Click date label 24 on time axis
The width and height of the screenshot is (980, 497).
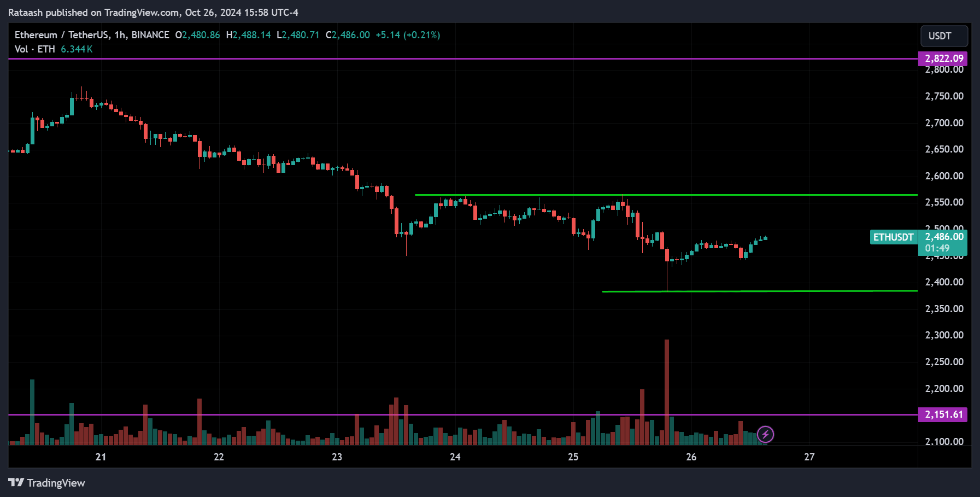455,457
